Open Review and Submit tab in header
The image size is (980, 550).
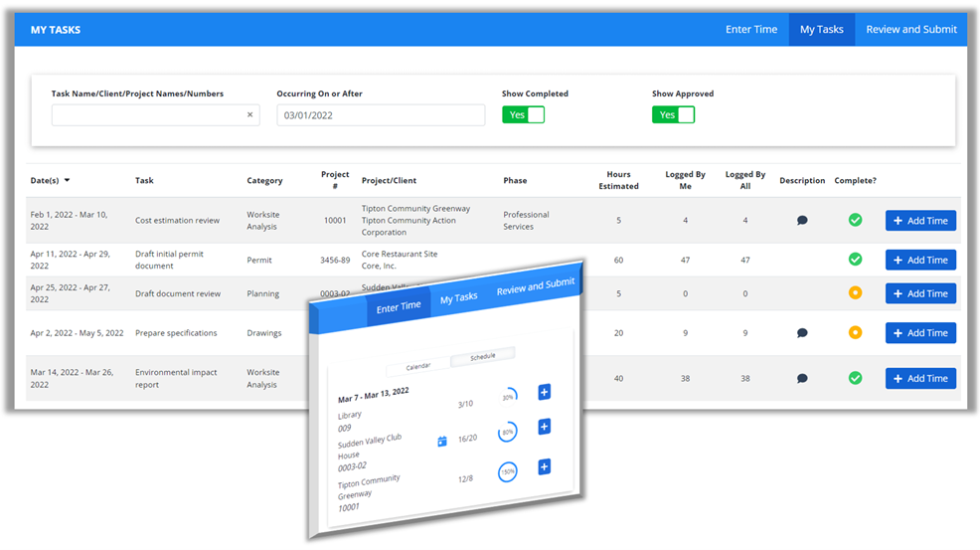(x=910, y=30)
